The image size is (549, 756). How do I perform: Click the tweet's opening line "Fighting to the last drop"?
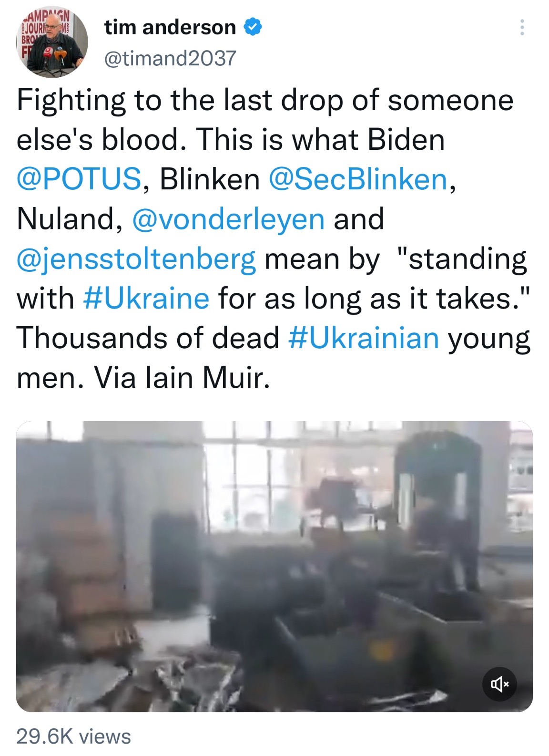tap(143, 100)
